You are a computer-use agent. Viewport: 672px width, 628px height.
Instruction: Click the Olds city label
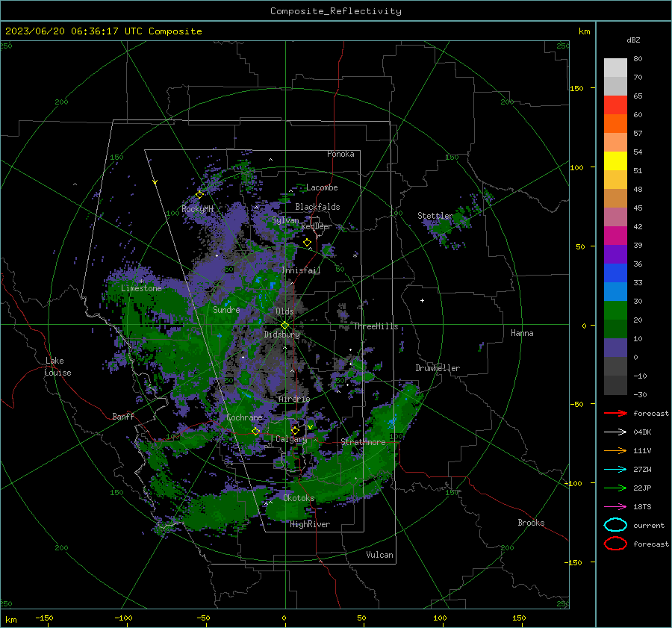(284, 311)
